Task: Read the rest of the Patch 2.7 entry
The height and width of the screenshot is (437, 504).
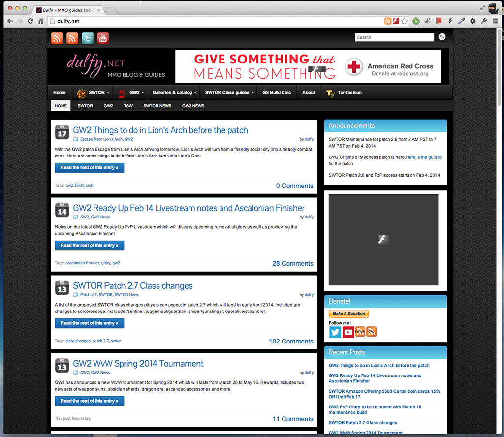Action: 90,323
